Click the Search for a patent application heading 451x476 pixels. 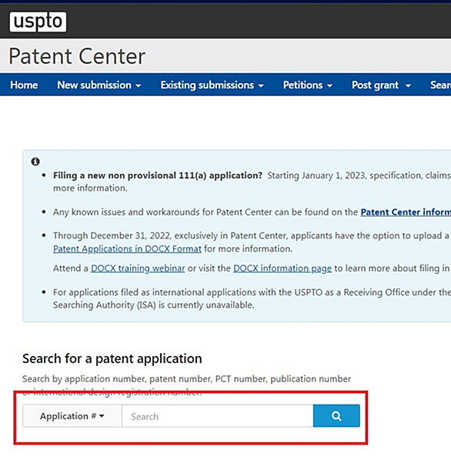click(x=112, y=358)
